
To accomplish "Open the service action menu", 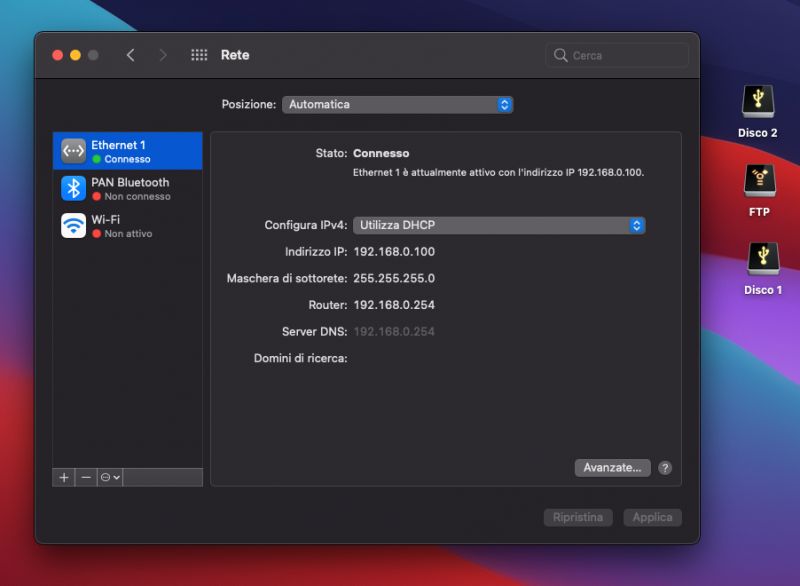I will (110, 477).
